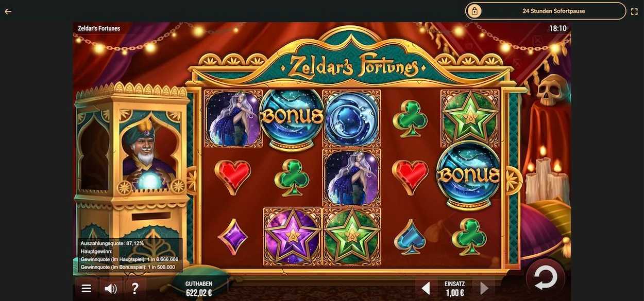Toggle fullscreen mode icon at top right
This screenshot has height=301, width=644.
(x=634, y=11)
